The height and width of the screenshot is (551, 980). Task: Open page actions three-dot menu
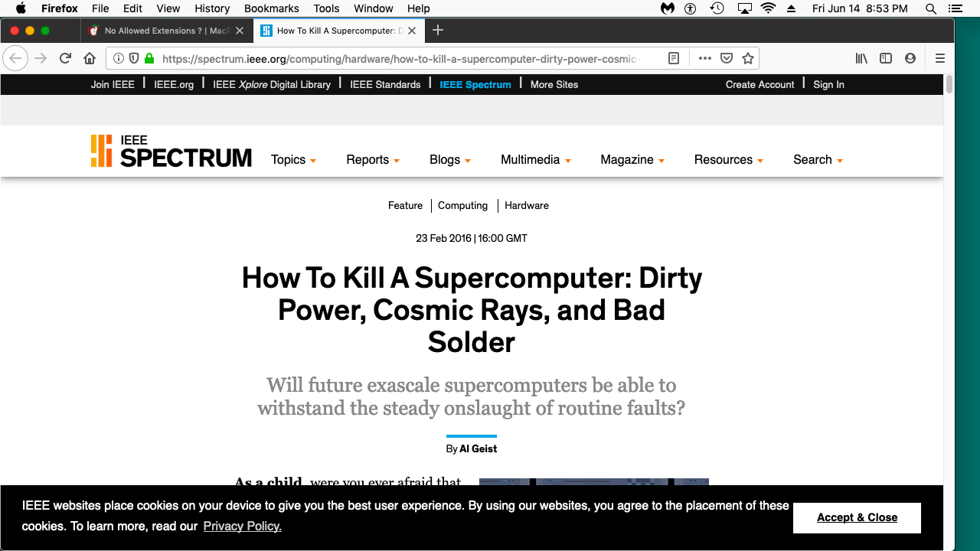705,58
